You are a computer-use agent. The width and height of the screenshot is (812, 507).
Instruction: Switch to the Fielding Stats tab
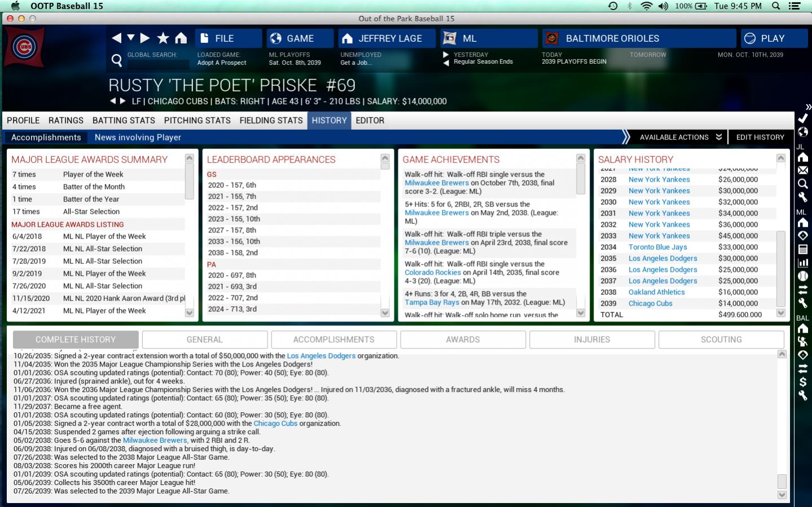(x=271, y=120)
